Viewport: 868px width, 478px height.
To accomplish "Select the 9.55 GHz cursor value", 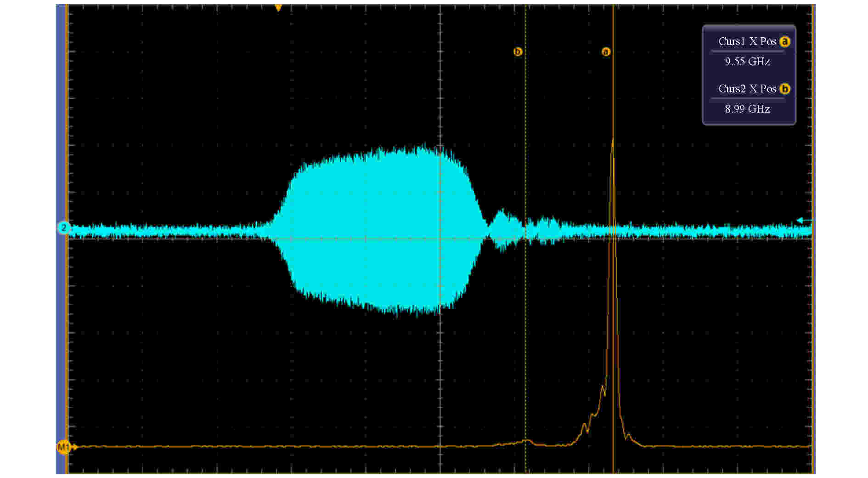I will pyautogui.click(x=747, y=62).
